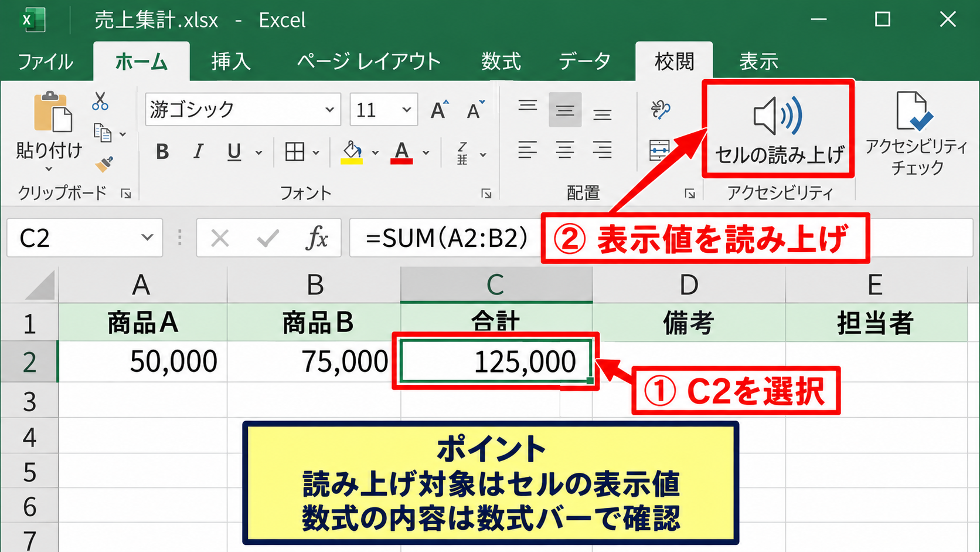Click the bottom align icon
This screenshot has width=980, height=552.
[602, 114]
